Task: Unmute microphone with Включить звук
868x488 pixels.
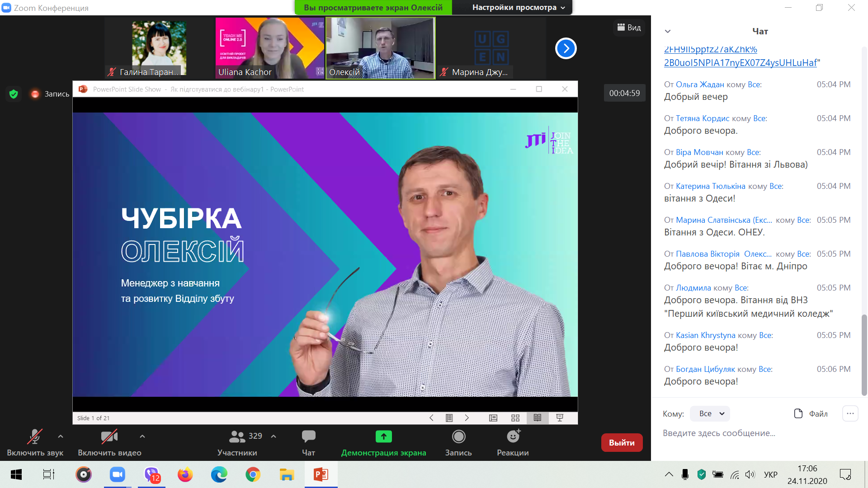Action: coord(35,436)
